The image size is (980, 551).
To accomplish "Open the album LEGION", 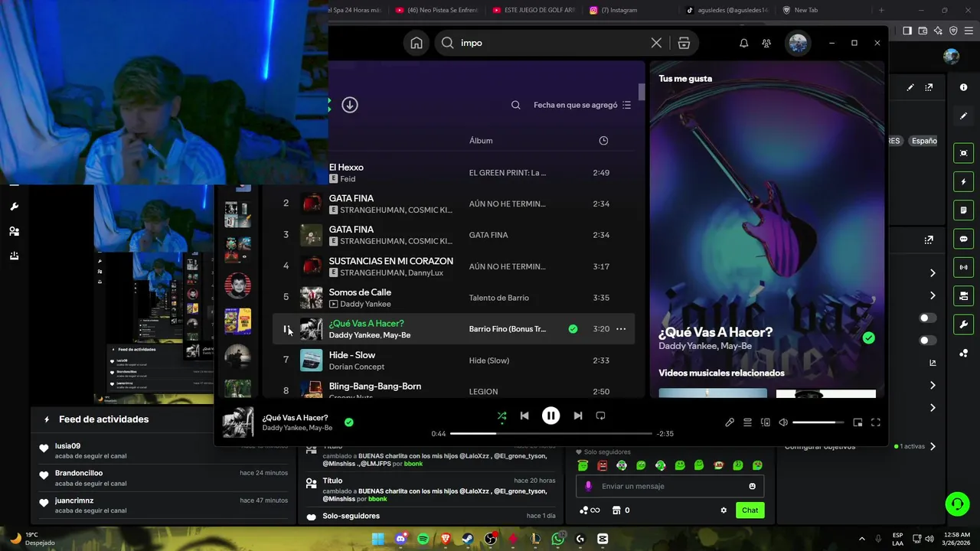I will coord(483,392).
